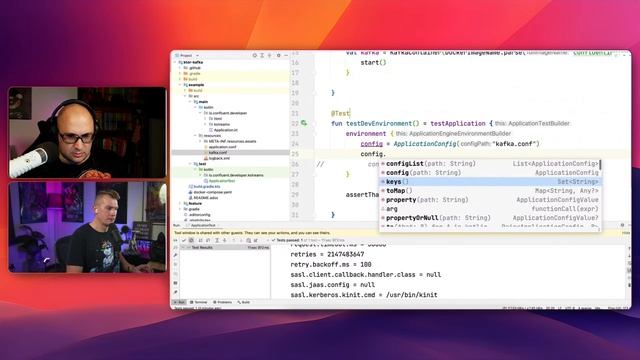Expand the kstreams package under main
This screenshot has height=360, width=640.
205,124
